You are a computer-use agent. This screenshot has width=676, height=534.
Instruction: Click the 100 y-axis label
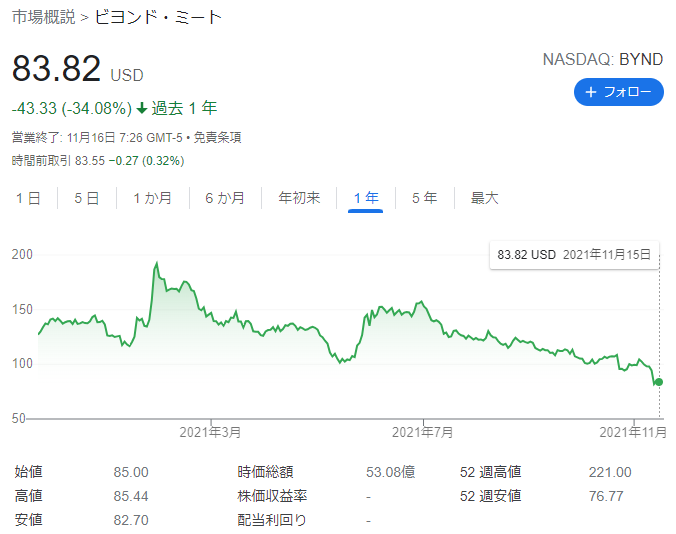[x=22, y=363]
